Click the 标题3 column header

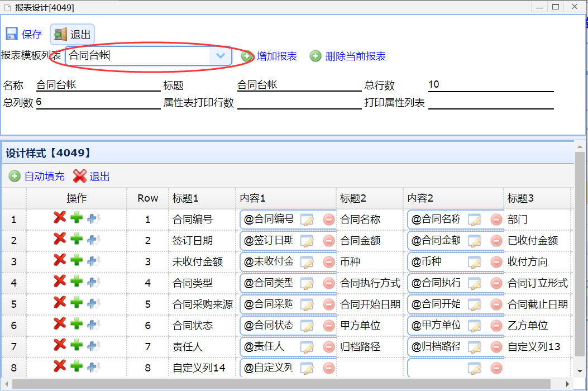click(x=537, y=198)
